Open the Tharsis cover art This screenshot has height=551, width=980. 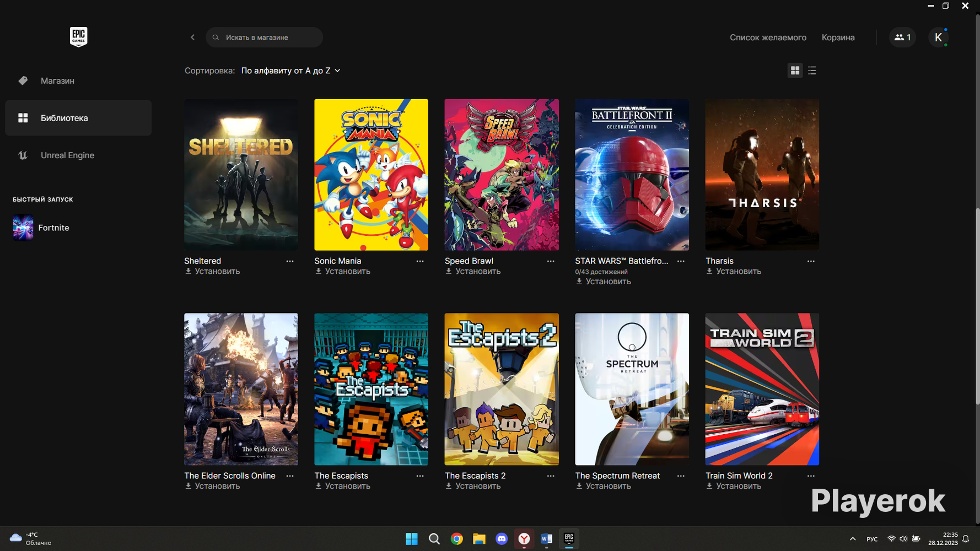tap(762, 175)
